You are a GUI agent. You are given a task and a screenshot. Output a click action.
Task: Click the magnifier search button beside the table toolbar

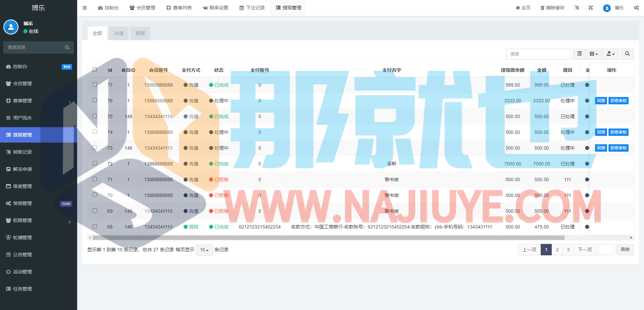tap(627, 54)
